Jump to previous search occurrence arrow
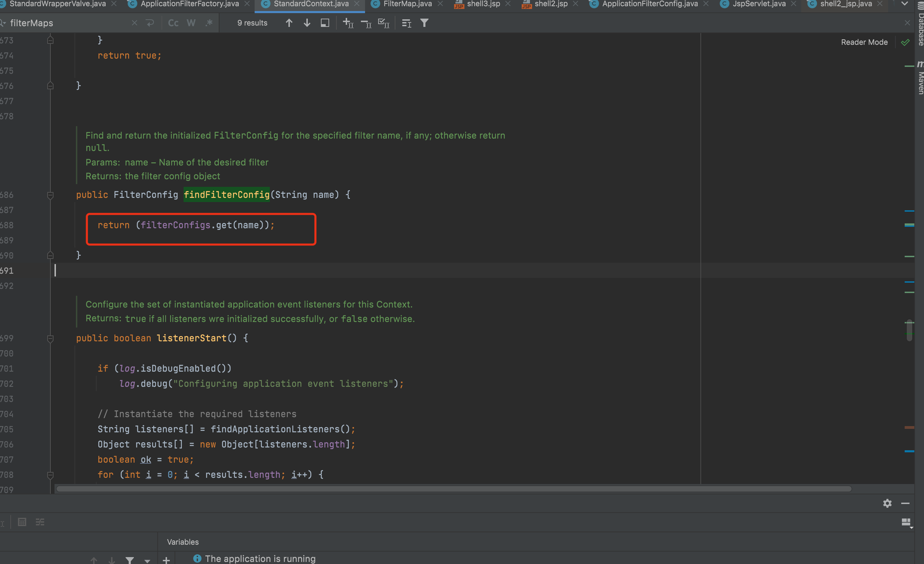Screen dimensions: 924x564 click(x=289, y=23)
